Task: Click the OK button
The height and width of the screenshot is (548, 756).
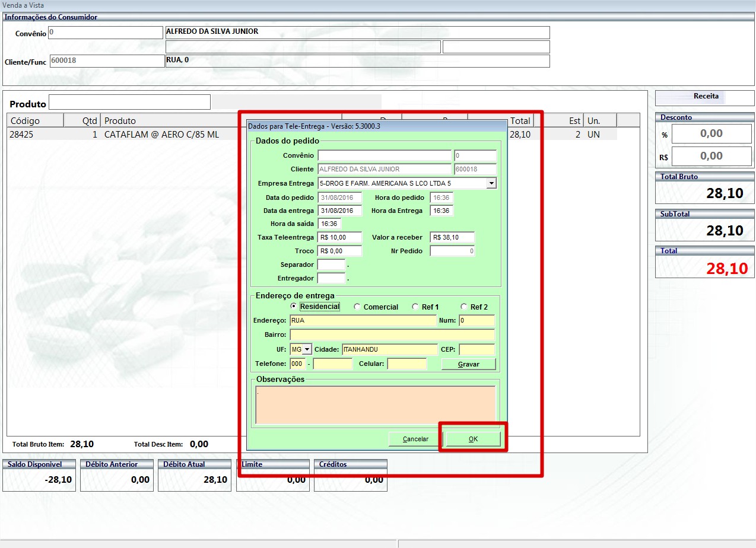Action: (x=473, y=439)
